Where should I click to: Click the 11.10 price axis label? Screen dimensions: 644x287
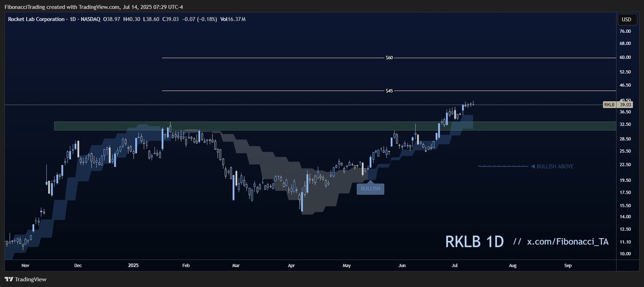click(625, 242)
